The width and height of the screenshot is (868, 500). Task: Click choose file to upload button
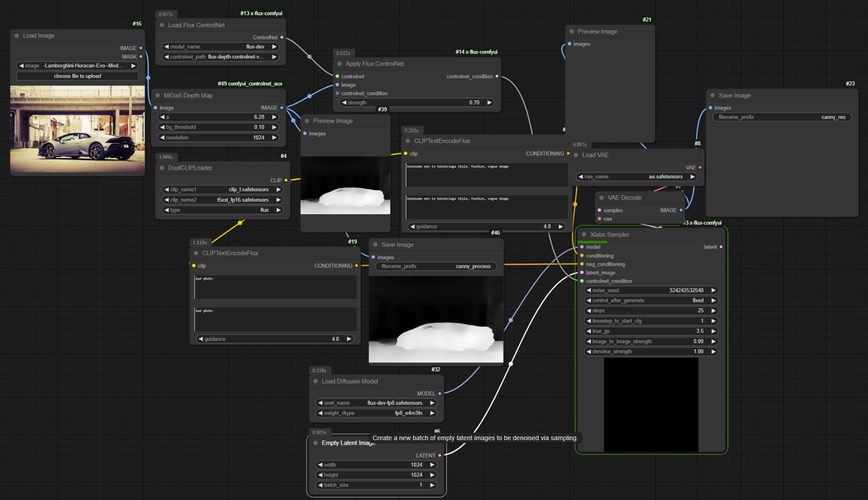[77, 76]
